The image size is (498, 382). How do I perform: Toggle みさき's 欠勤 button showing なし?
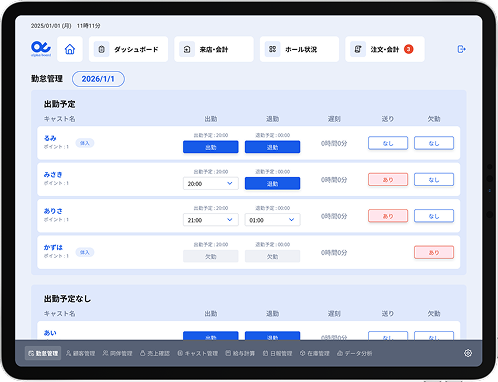click(x=434, y=180)
